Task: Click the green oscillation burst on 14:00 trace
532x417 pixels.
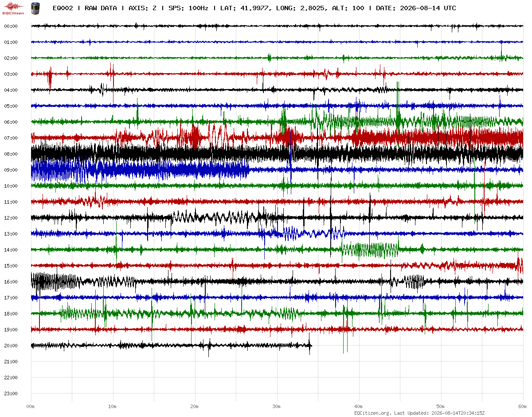Action: (370, 250)
